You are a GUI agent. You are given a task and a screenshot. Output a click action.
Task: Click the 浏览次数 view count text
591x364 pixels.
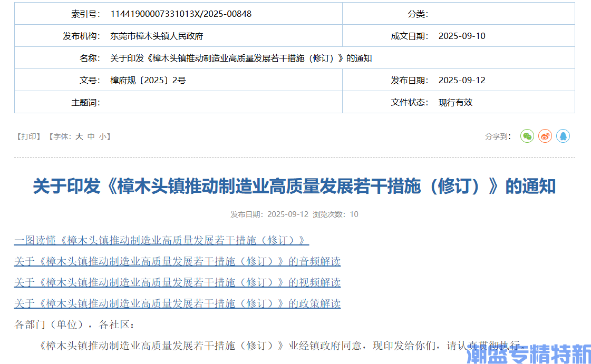(x=335, y=214)
